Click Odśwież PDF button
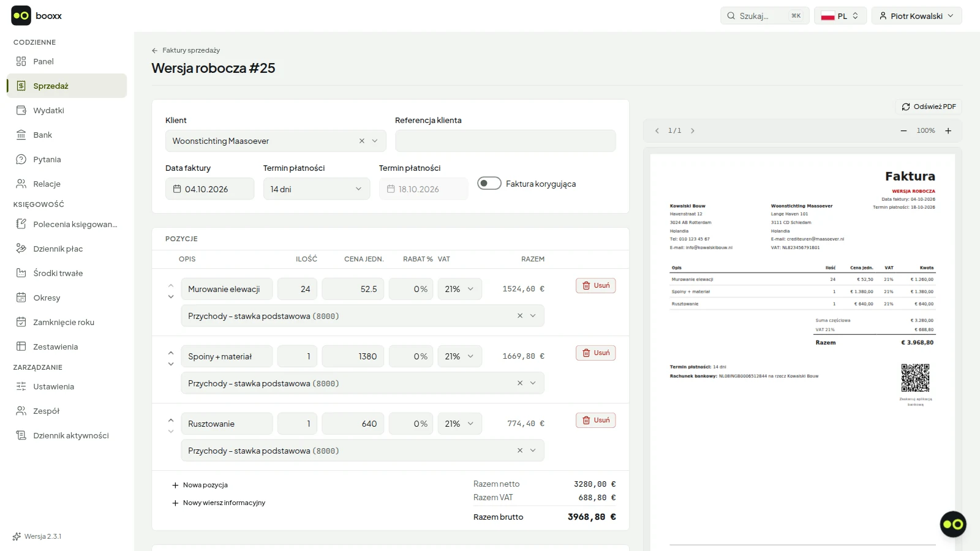 coord(929,107)
